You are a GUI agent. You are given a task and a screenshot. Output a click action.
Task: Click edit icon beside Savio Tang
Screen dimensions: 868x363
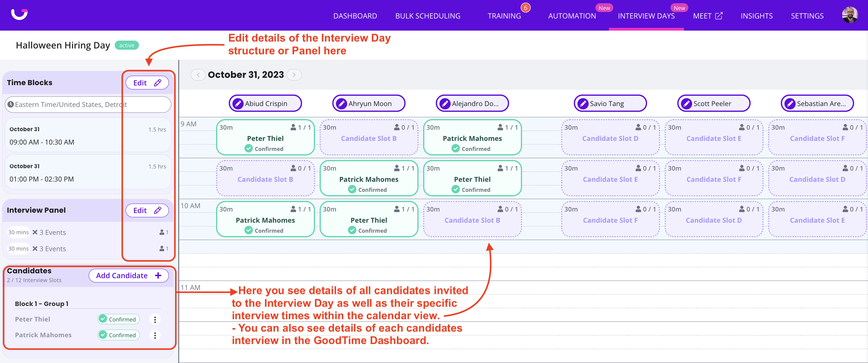(x=583, y=104)
